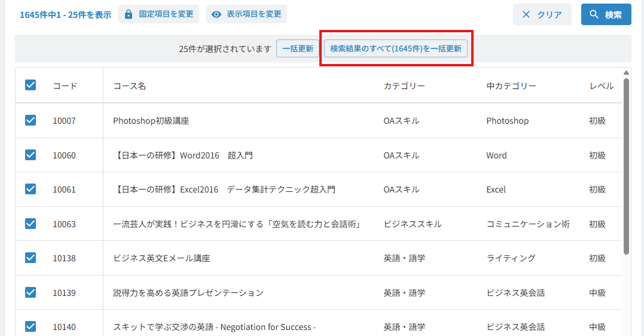Click the text 1645件中1 - 25件を表示
Screen dimensions: 644x336
point(66,15)
